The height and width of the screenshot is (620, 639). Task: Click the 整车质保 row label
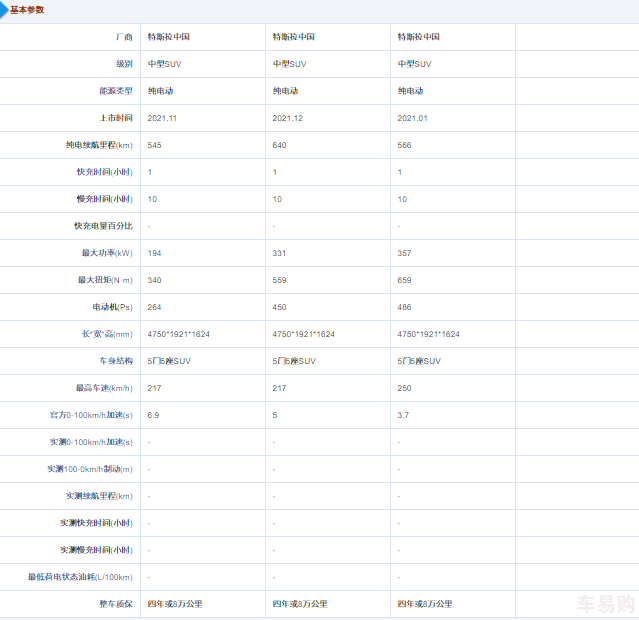pyautogui.click(x=116, y=604)
